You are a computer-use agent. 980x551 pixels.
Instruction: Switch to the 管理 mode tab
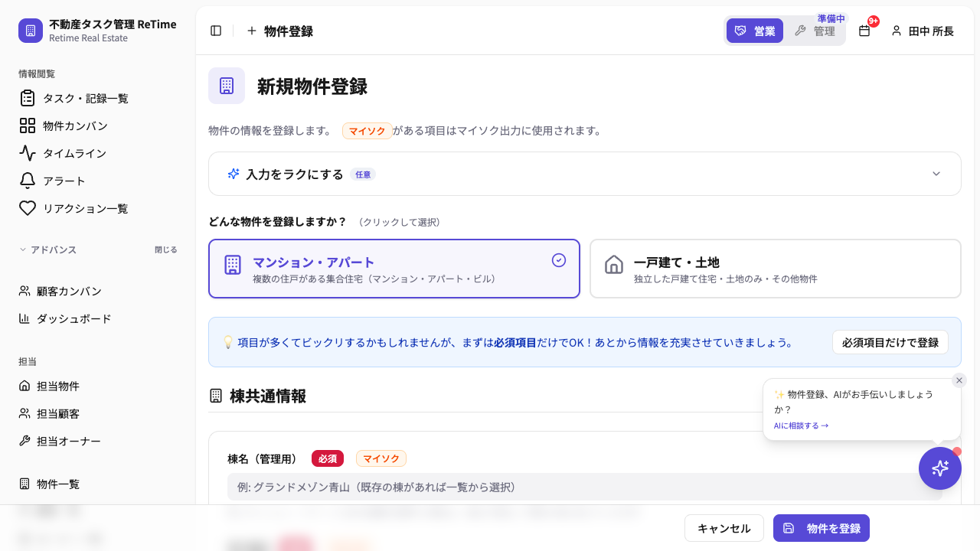point(815,31)
